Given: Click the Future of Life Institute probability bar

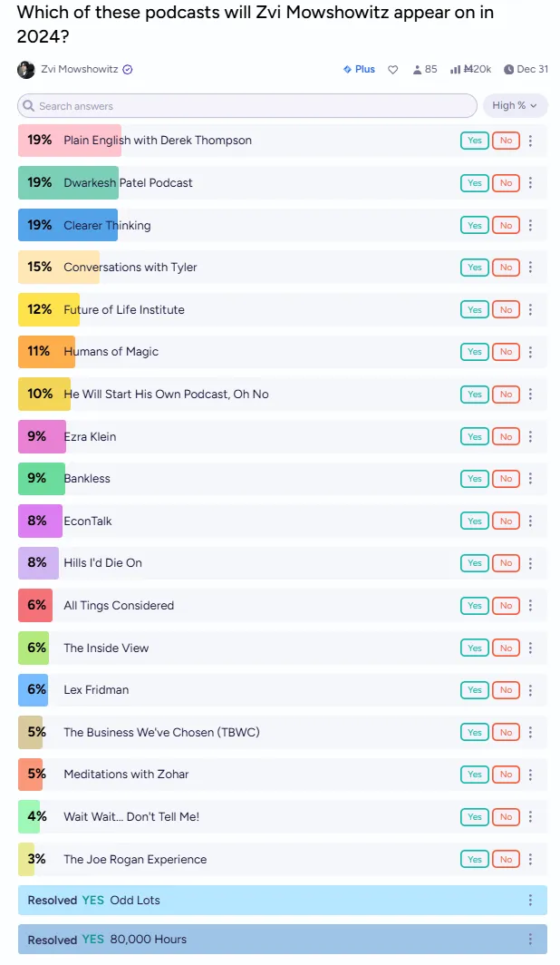Looking at the screenshot, I should tap(49, 310).
